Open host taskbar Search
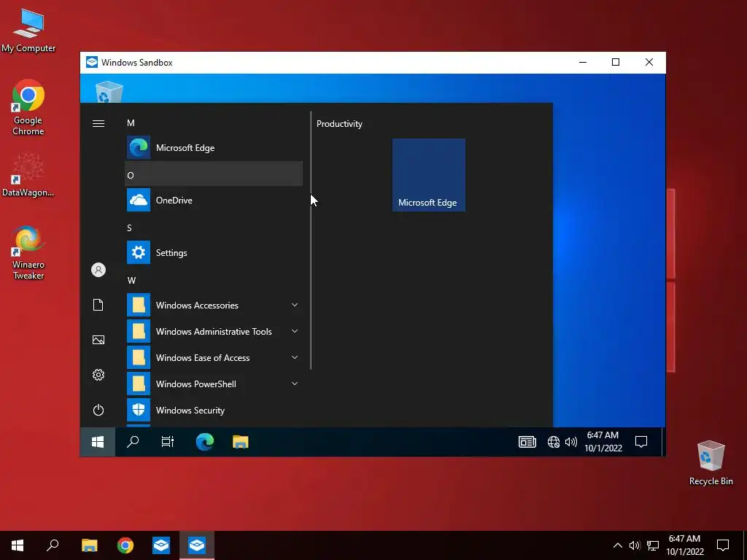This screenshot has width=747, height=560. click(53, 545)
